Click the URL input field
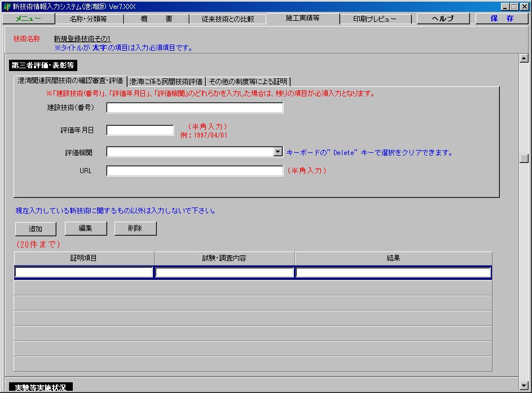Viewport: 532px width, 393px height. point(195,171)
